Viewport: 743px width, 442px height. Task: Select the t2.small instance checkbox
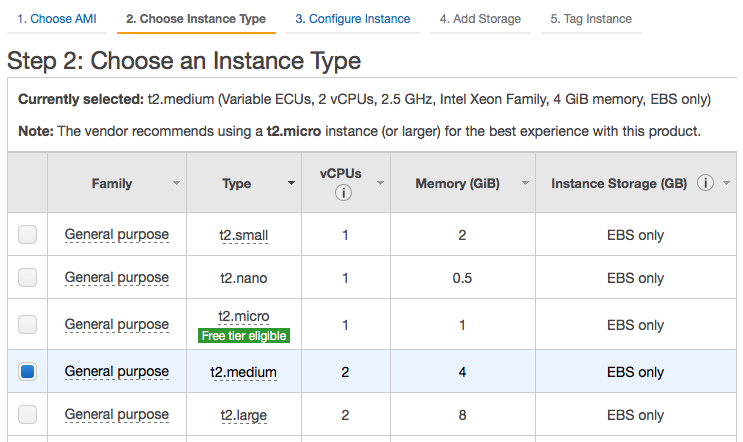pyautogui.click(x=27, y=235)
